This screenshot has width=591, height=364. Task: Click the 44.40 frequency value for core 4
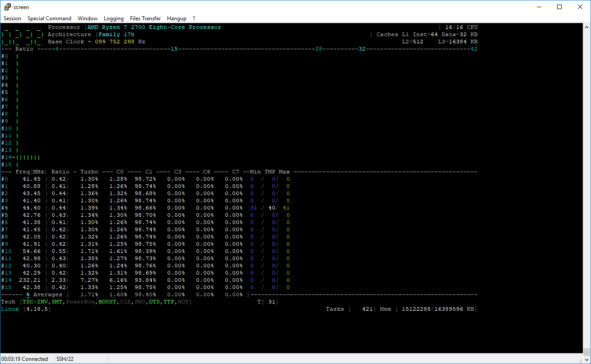[x=32, y=208]
